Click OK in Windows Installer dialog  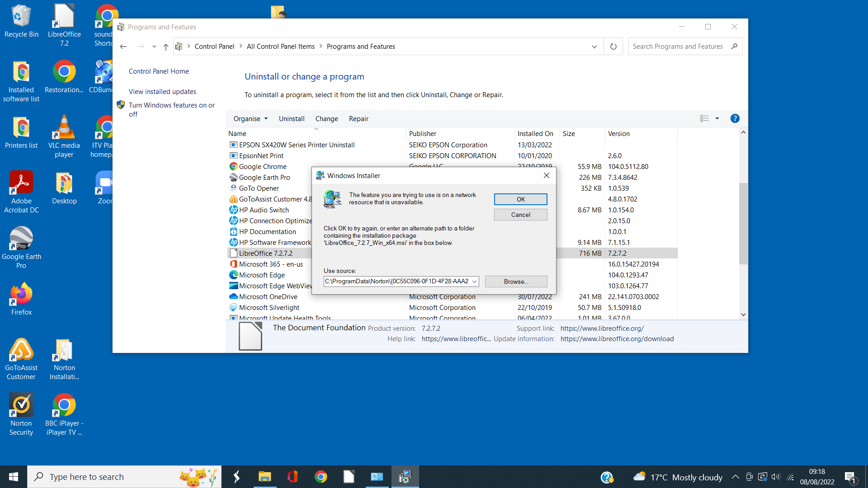(x=521, y=199)
